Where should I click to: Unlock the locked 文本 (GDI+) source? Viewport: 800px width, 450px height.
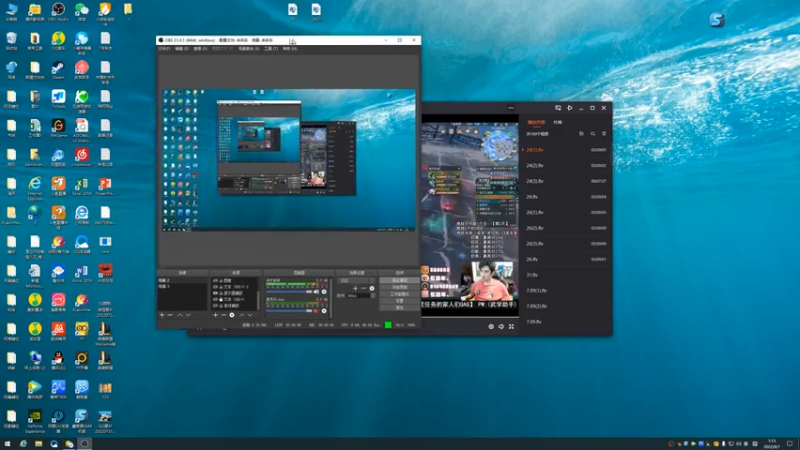[220, 299]
